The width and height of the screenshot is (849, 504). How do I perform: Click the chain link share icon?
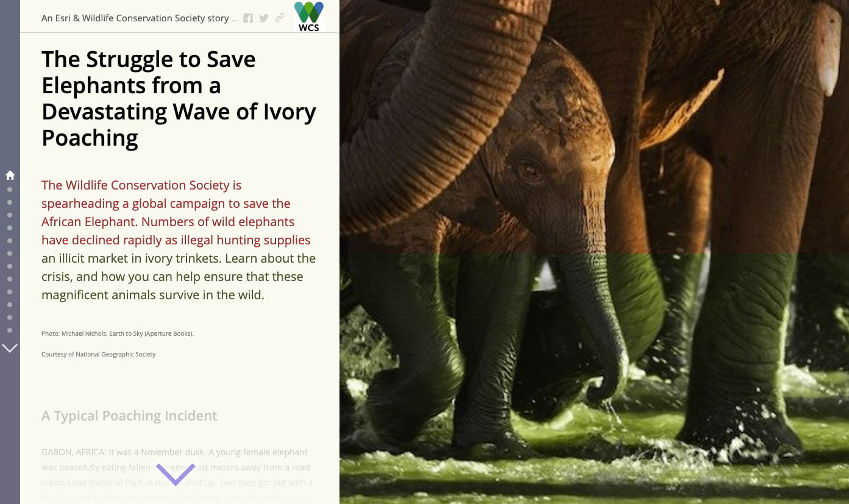click(280, 18)
